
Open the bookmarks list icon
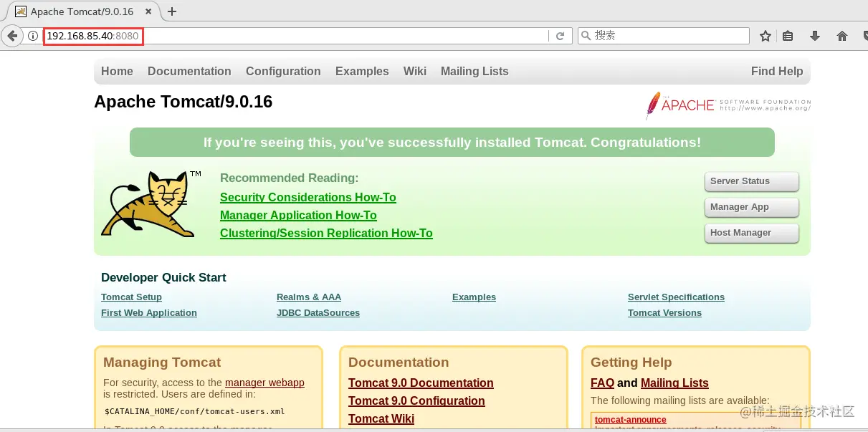click(788, 36)
